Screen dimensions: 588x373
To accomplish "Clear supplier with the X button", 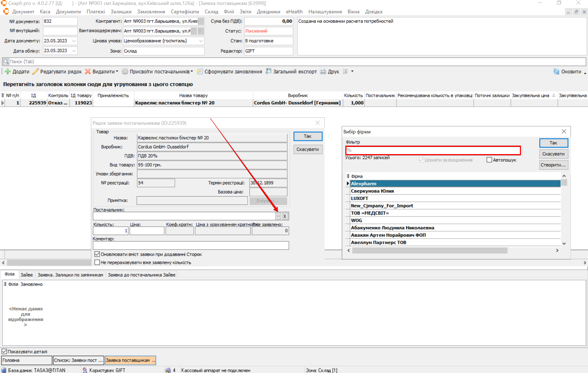I will (285, 216).
